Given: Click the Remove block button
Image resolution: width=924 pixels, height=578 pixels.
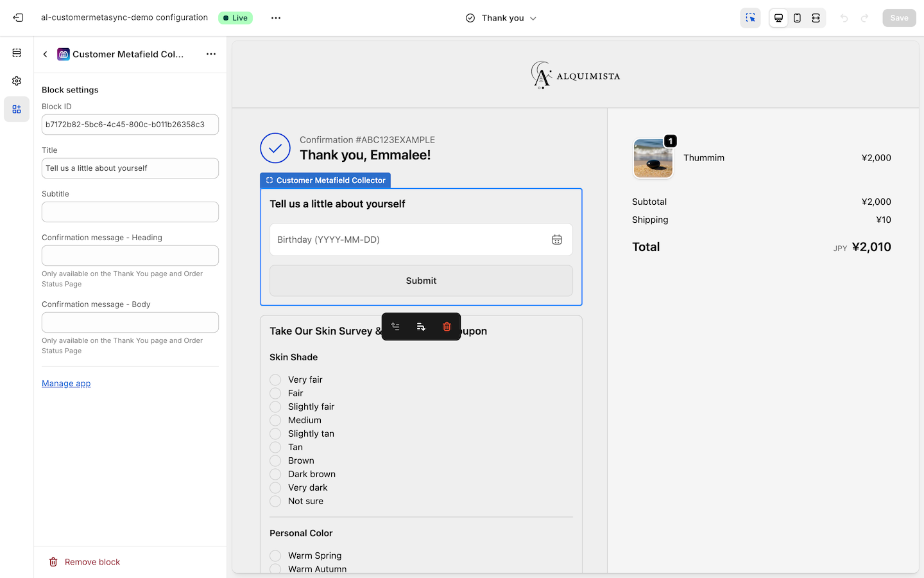Looking at the screenshot, I should point(84,561).
